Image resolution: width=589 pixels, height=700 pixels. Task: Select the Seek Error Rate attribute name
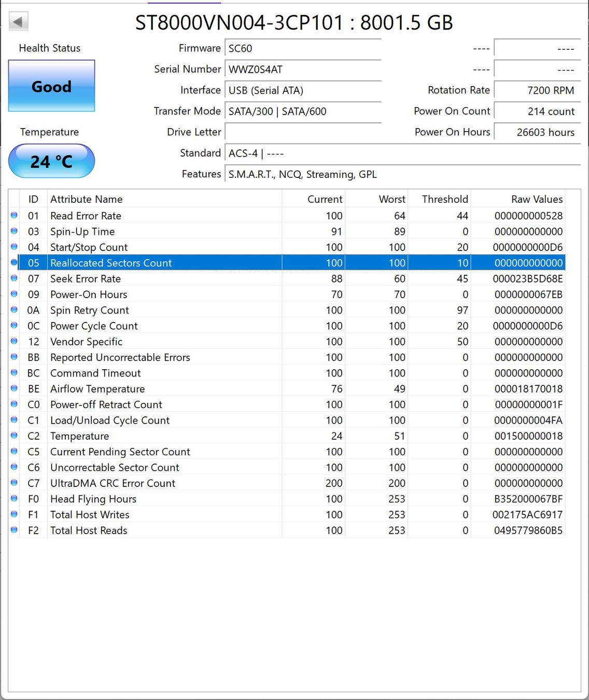click(86, 279)
